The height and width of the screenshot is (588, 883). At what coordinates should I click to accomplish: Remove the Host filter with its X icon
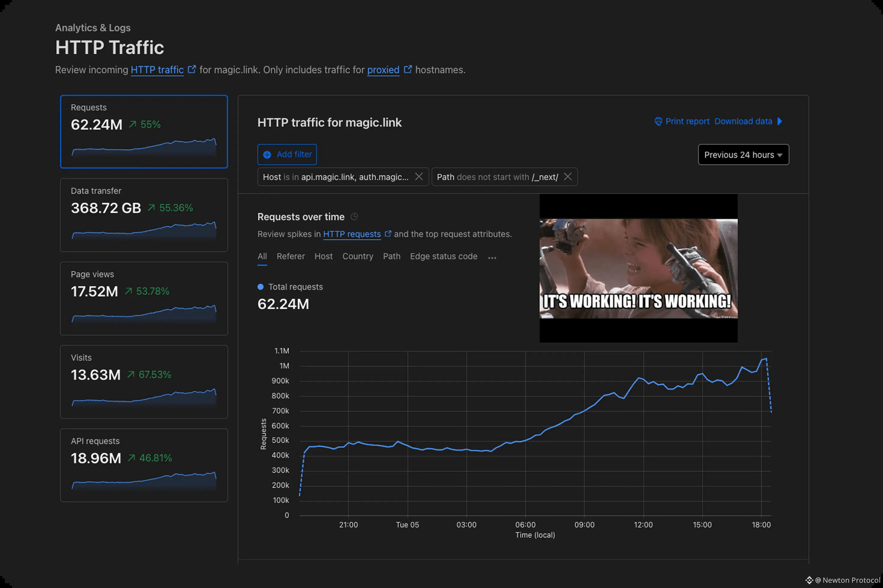click(419, 177)
